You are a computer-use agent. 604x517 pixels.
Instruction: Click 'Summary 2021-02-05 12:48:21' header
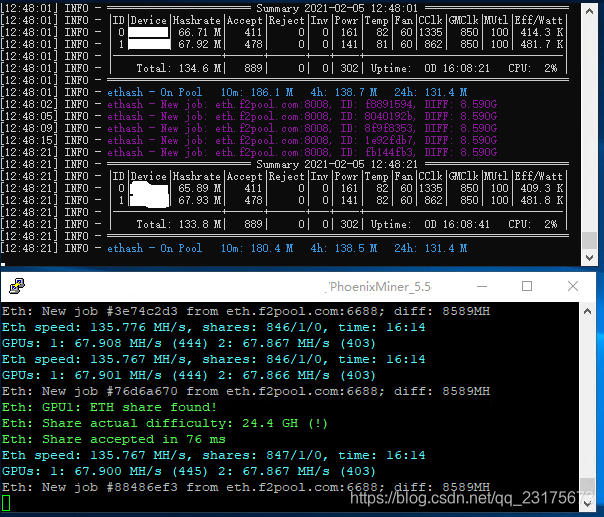pos(337,164)
